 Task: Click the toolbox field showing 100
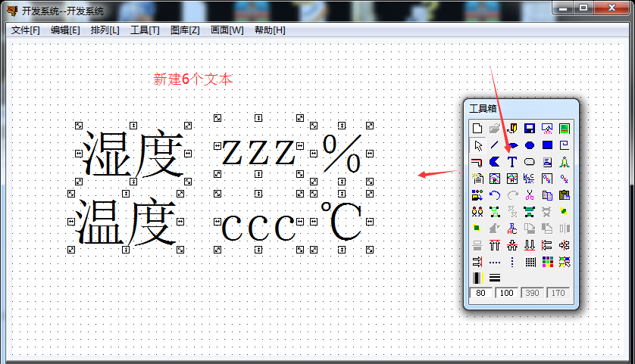pyautogui.click(x=507, y=293)
